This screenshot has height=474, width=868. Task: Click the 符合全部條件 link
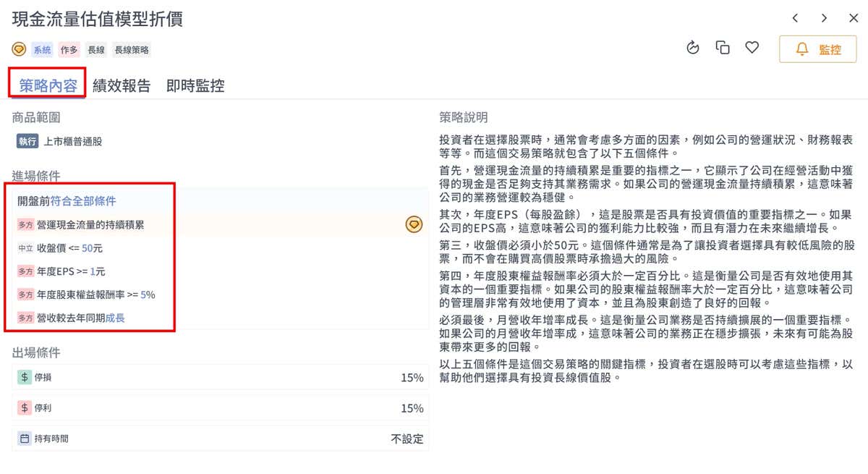[x=83, y=200]
